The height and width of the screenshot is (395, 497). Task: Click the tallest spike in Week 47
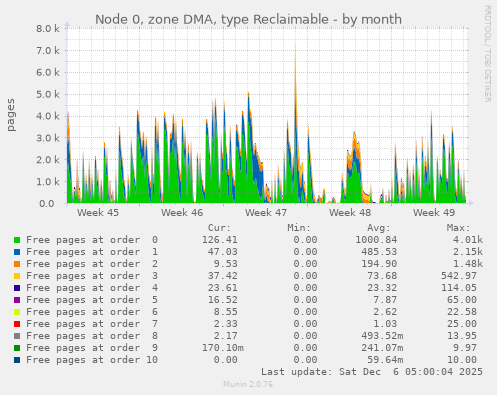point(295,123)
